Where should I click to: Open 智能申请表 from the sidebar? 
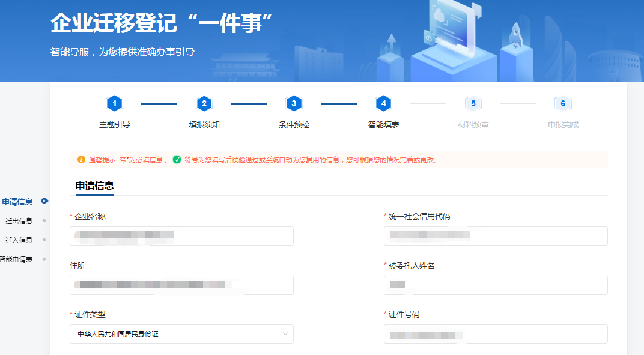pos(16,259)
